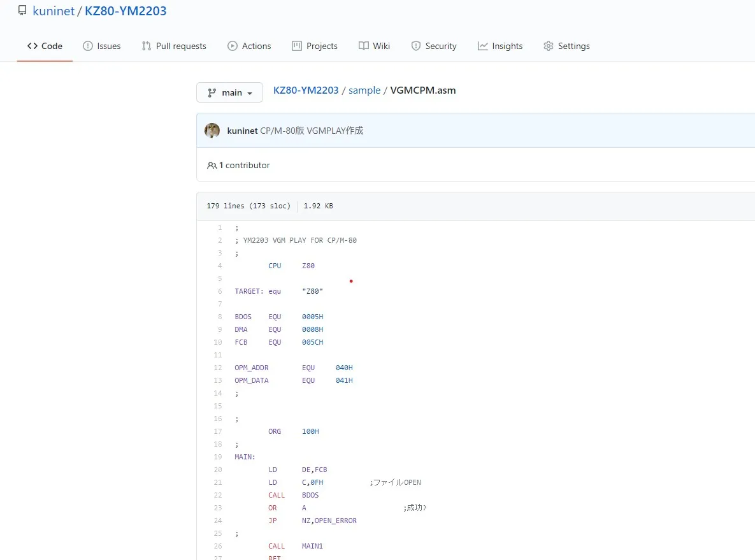This screenshot has width=755, height=560.
Task: Click the 1.92 KB file size text
Action: point(319,206)
